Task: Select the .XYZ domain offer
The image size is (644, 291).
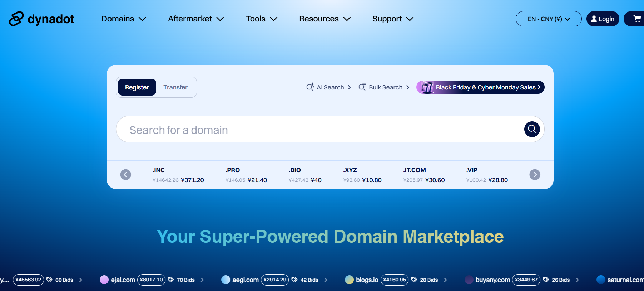Action: (362, 175)
